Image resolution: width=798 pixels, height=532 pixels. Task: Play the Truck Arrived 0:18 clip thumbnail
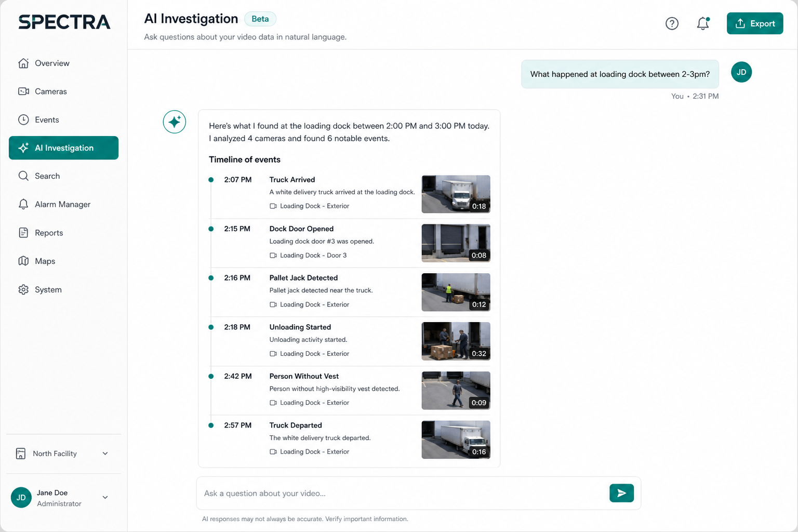coord(456,194)
